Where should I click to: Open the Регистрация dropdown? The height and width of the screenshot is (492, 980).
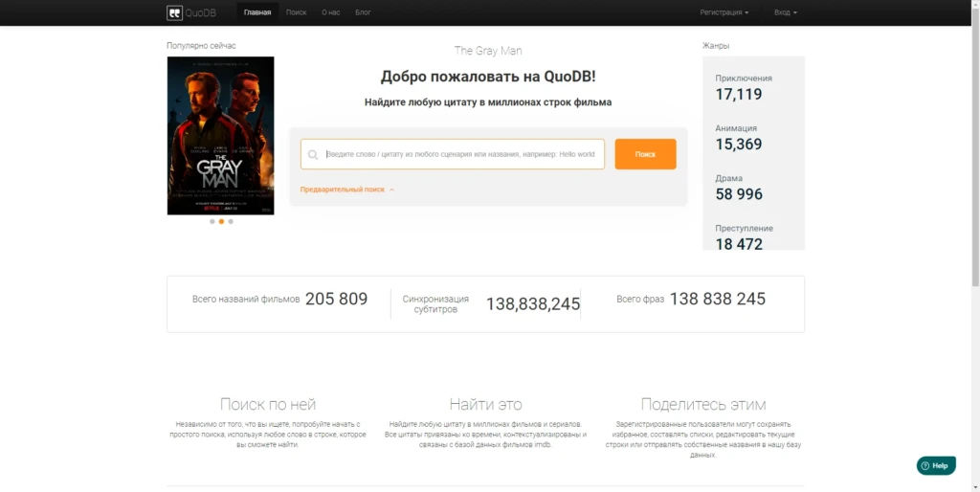tap(724, 12)
